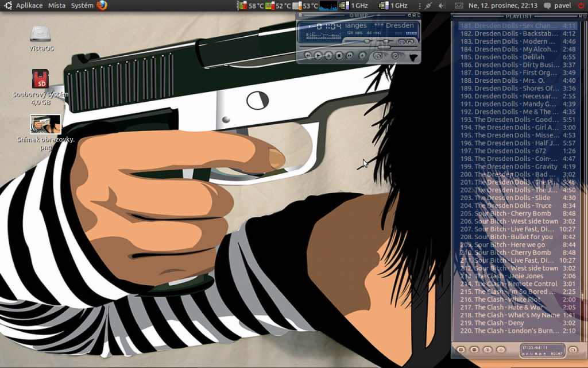Toggle the EQ equalizer window button
This screenshot has height=368, width=588.
[402, 41]
